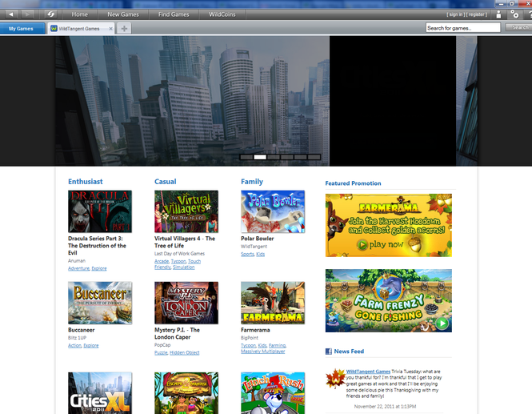Click the Massively Multiplayer genre link
This screenshot has height=414, width=532.
(263, 352)
